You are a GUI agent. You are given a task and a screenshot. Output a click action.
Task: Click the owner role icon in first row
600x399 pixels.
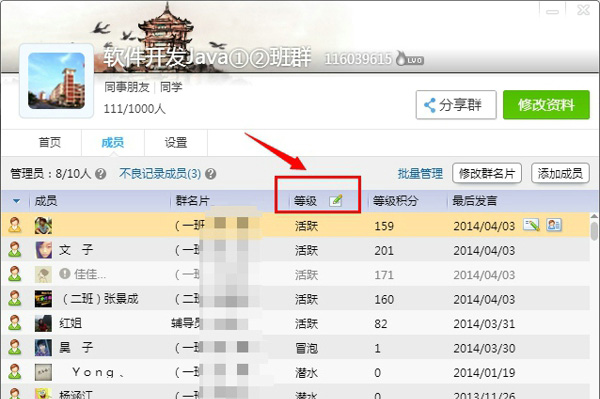(15, 225)
